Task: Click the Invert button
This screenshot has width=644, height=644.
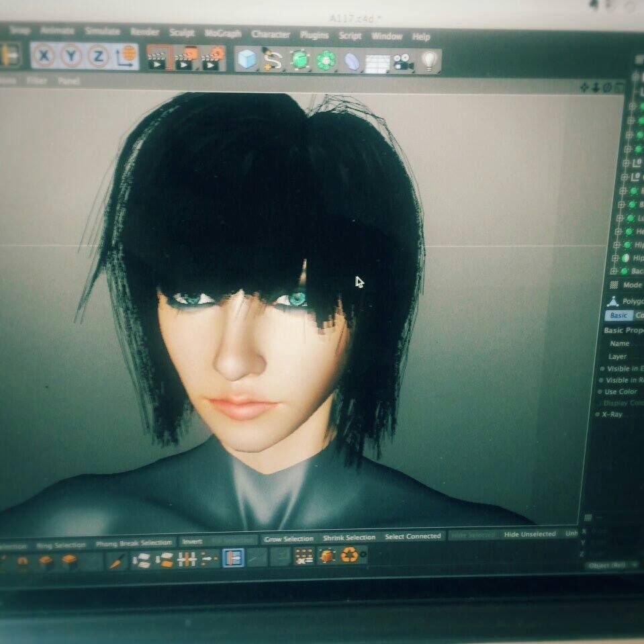Action: (x=192, y=542)
